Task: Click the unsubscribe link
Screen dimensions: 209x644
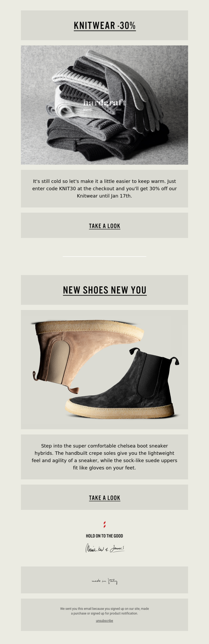Action: pos(104,621)
